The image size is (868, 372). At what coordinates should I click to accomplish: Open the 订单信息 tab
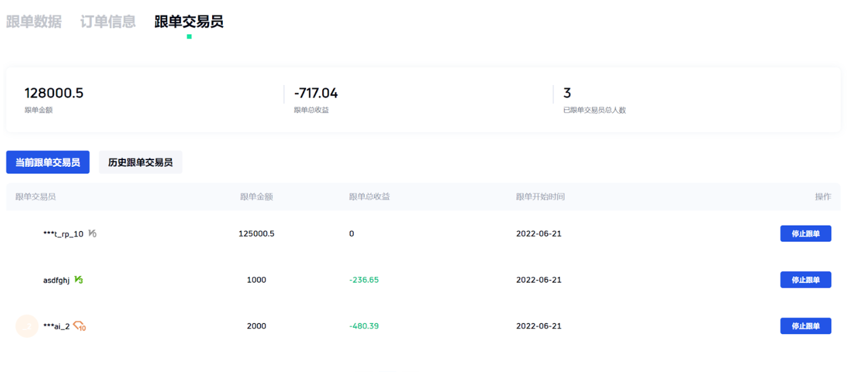[108, 22]
